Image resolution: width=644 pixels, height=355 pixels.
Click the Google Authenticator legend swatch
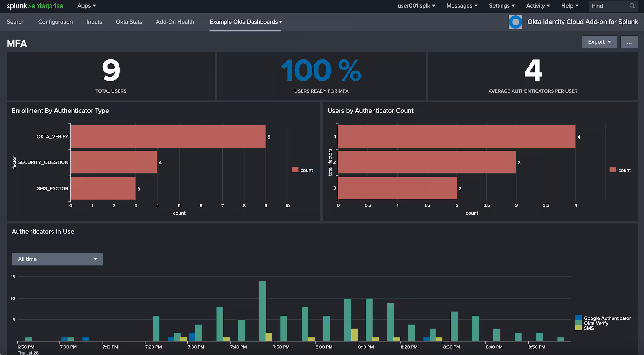click(x=578, y=318)
